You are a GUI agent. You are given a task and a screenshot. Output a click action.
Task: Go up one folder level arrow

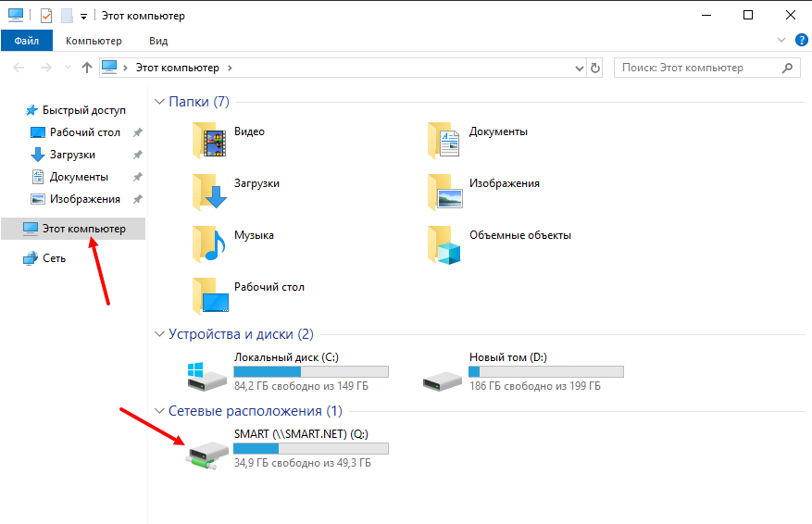click(87, 68)
